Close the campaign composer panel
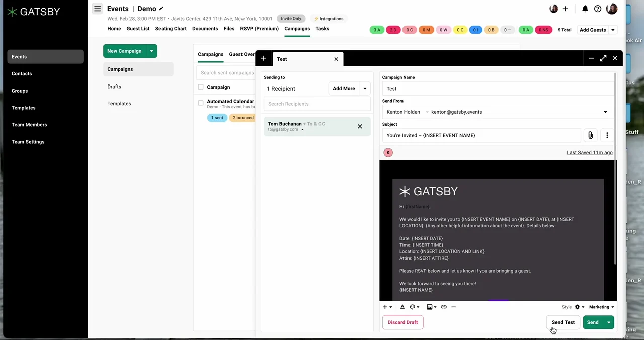The image size is (644, 340). point(615,59)
